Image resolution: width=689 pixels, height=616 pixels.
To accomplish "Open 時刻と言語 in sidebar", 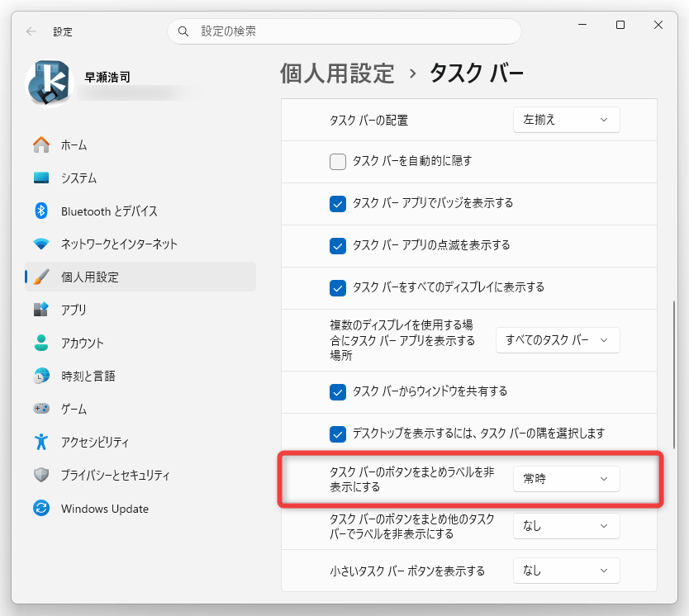I will (x=140, y=376).
